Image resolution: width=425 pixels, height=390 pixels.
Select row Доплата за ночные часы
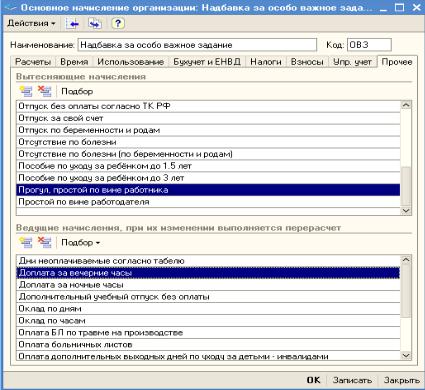tap(208, 285)
